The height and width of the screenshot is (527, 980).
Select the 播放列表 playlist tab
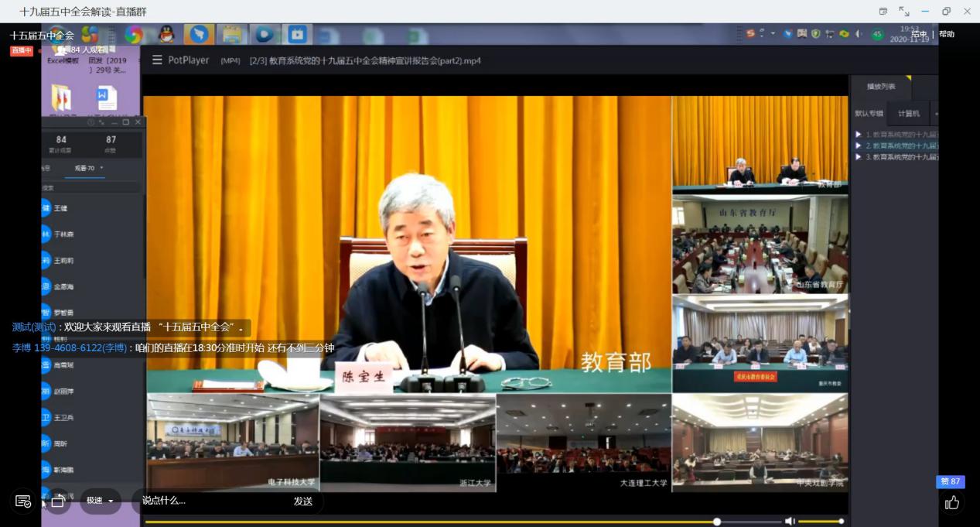pos(881,87)
